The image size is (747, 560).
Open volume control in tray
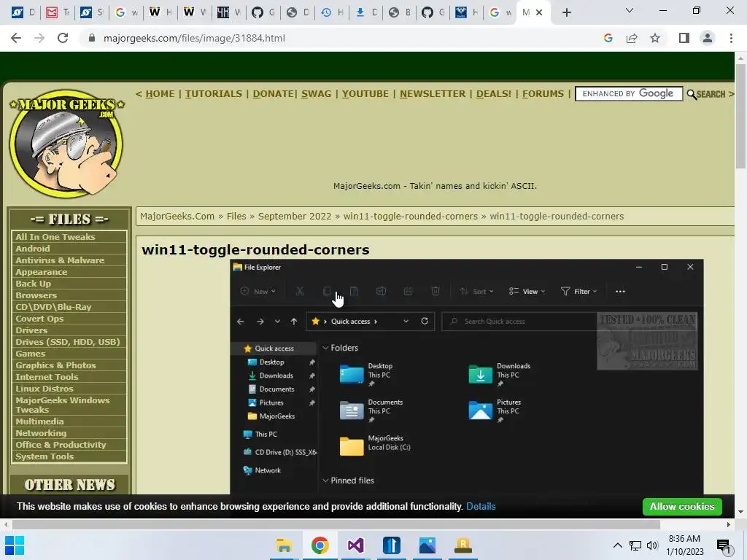(x=652, y=545)
